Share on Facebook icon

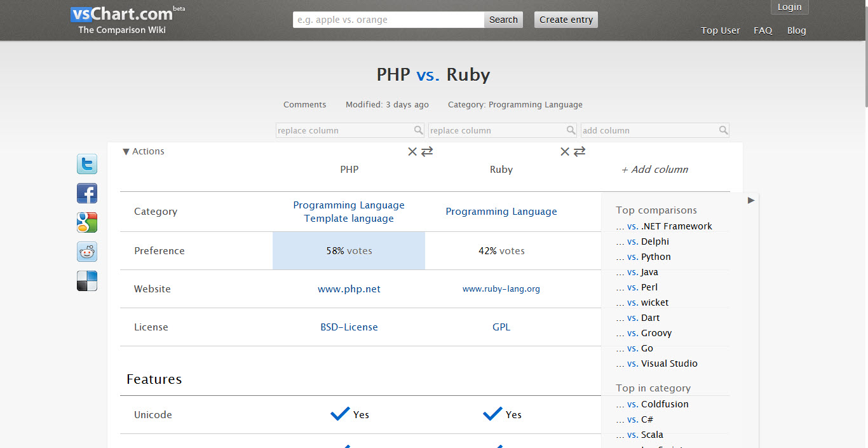(x=87, y=193)
